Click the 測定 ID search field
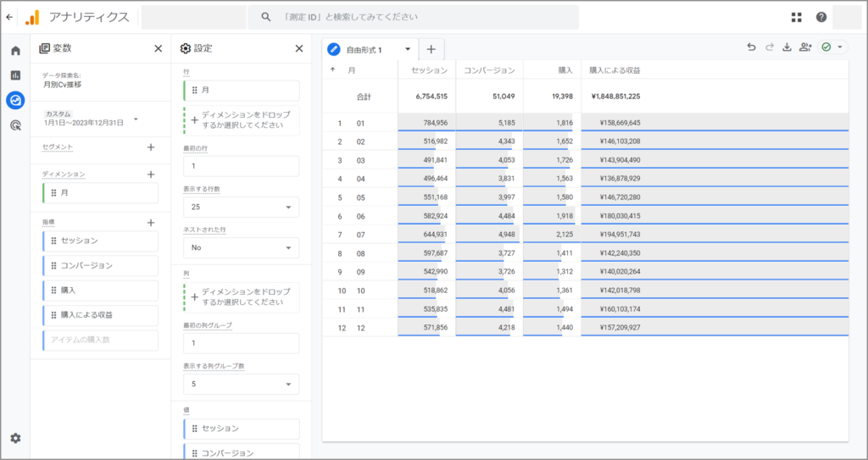Viewport: 868px width, 460px height. pyautogui.click(x=413, y=17)
